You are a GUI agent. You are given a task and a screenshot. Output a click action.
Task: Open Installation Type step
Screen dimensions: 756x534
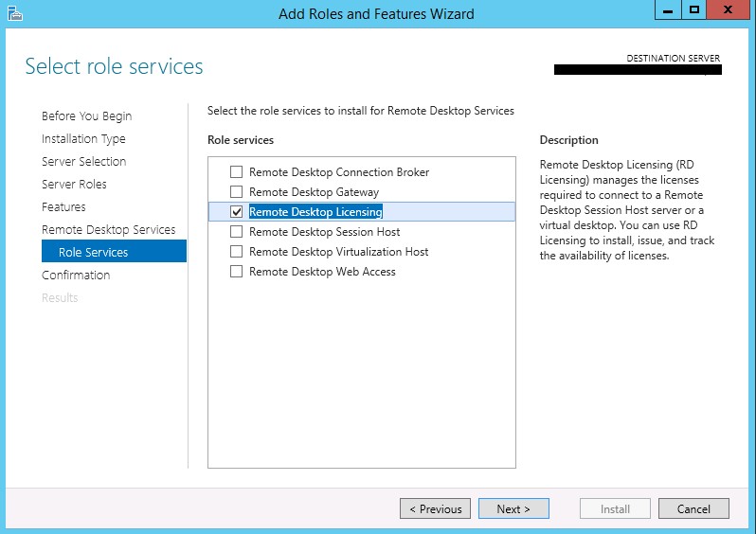[x=83, y=139]
